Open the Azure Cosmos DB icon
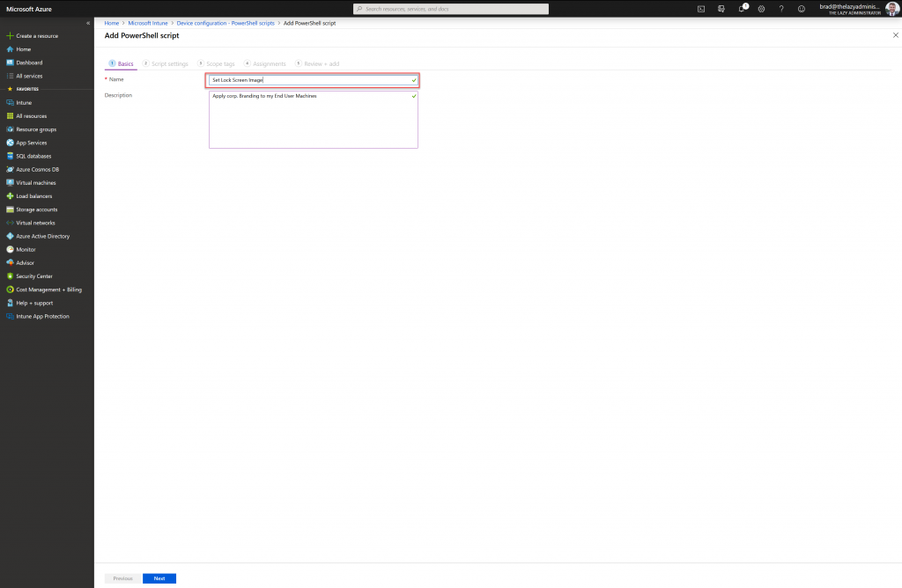The width and height of the screenshot is (902, 588). coord(10,170)
